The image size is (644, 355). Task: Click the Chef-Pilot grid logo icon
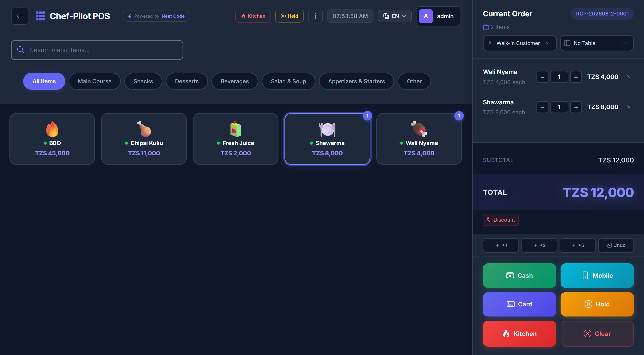tap(40, 16)
